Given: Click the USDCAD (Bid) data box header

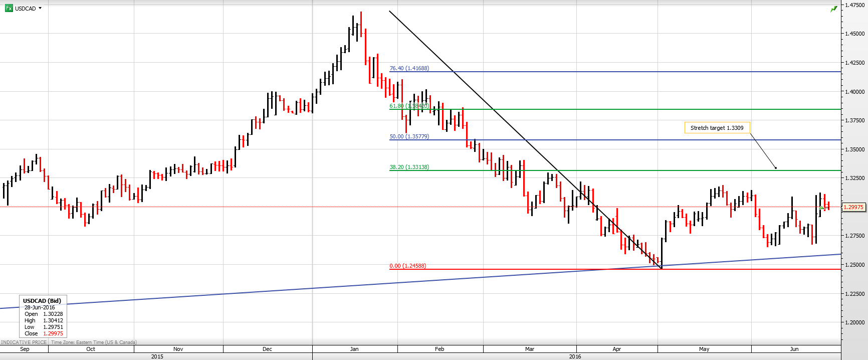Looking at the screenshot, I should 42,301.
